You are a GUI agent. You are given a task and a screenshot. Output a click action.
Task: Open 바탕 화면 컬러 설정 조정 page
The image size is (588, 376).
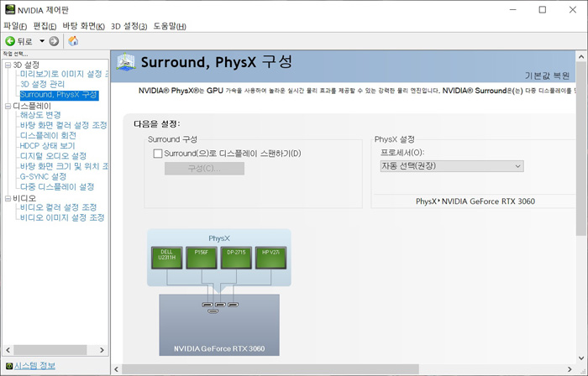click(x=63, y=125)
